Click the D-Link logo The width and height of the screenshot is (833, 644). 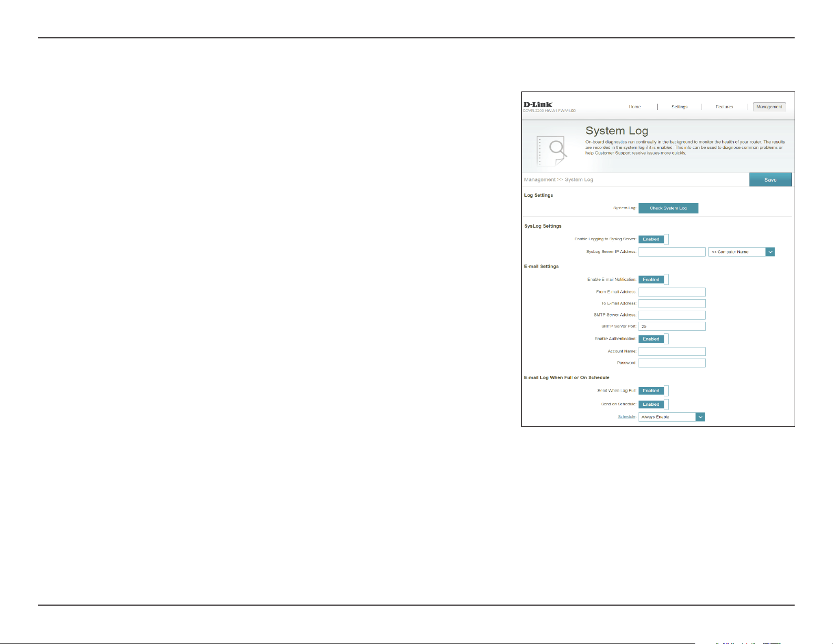[x=538, y=105]
